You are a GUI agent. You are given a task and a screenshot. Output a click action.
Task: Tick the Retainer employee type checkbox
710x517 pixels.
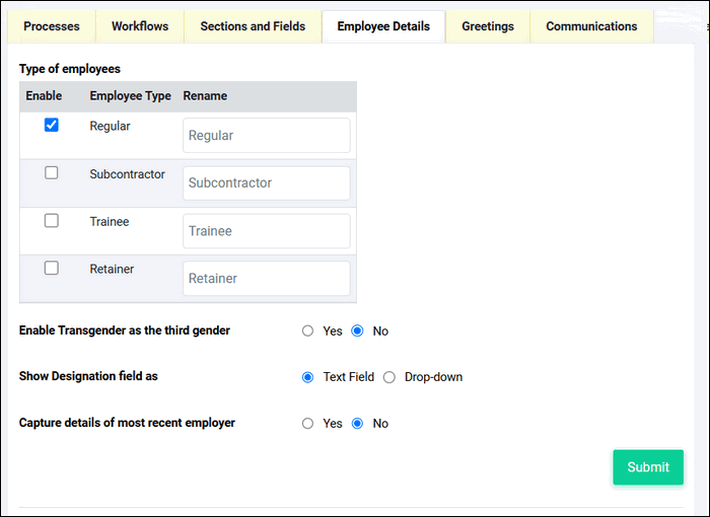[x=51, y=268]
